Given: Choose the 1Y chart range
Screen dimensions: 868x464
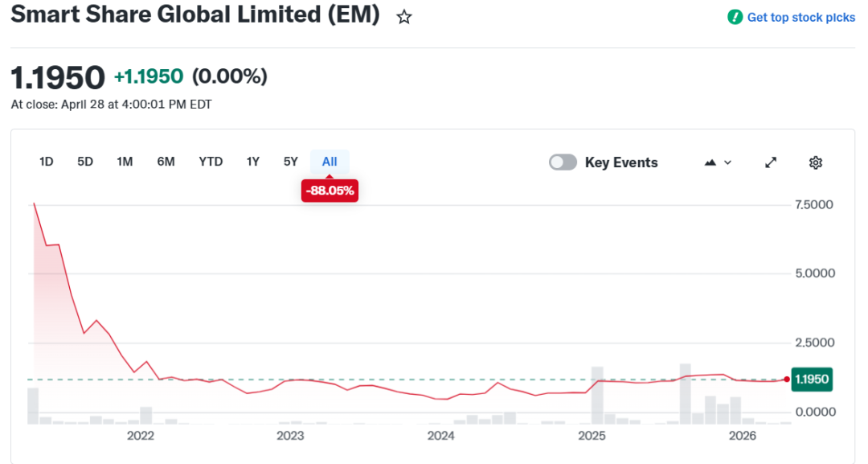Looking at the screenshot, I should 253,162.
